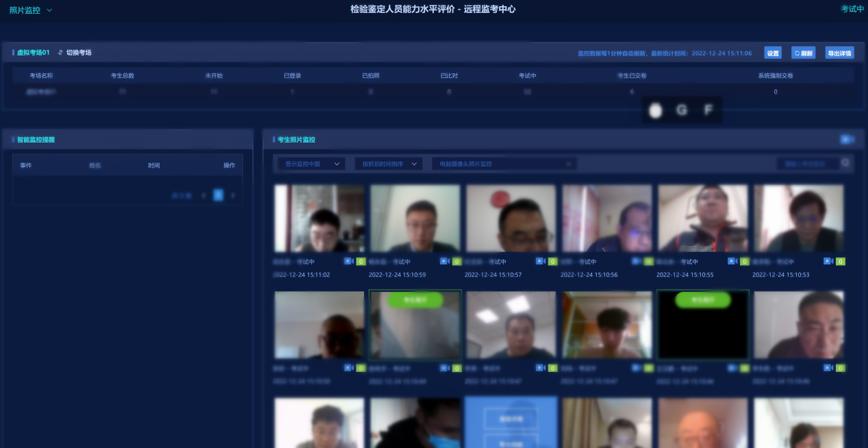Screen dimensions: 868x448
Task: Click the video icon under the 15:10:53 photo
Action: pos(827,262)
